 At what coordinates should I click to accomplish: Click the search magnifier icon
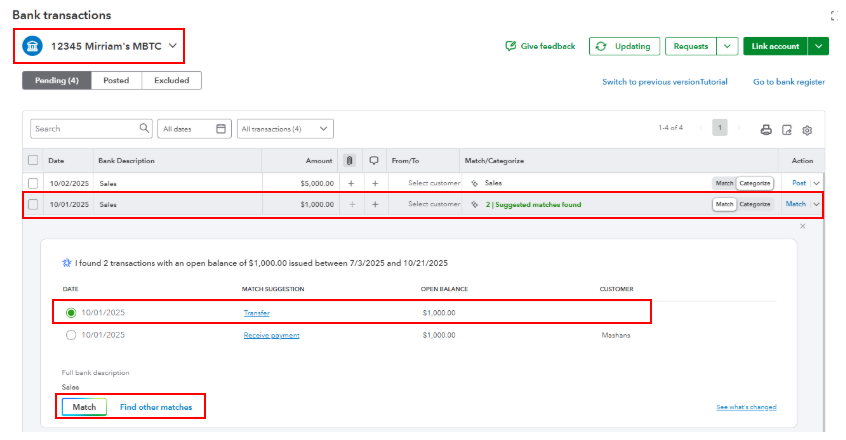(144, 129)
